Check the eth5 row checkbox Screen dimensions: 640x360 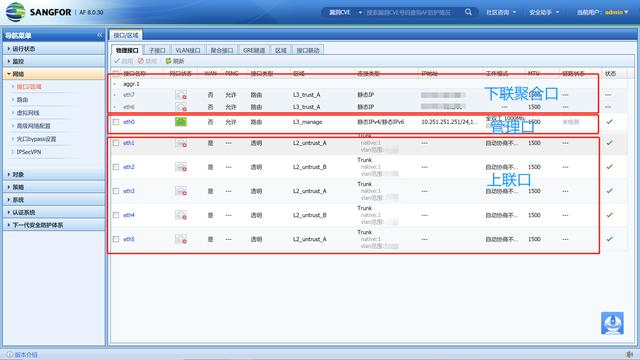[116, 239]
